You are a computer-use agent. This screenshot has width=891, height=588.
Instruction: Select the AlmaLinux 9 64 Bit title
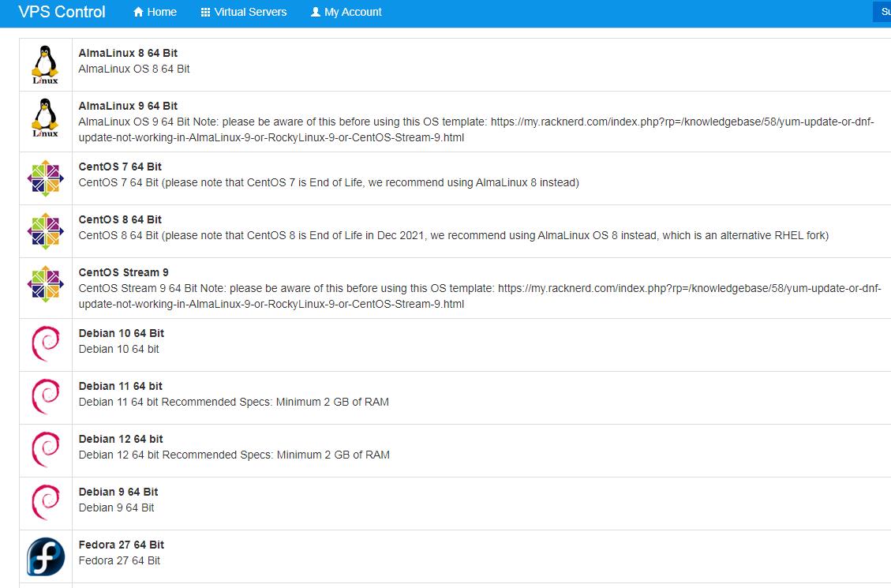tap(128, 106)
